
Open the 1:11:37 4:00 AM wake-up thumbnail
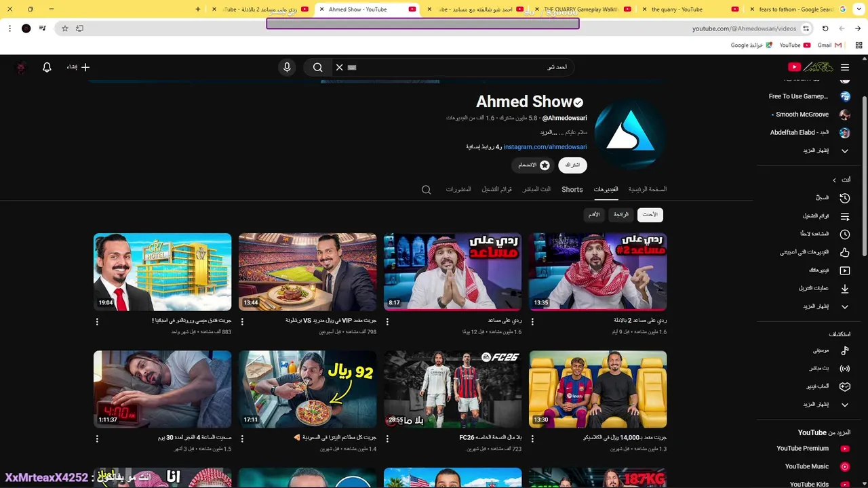point(162,389)
